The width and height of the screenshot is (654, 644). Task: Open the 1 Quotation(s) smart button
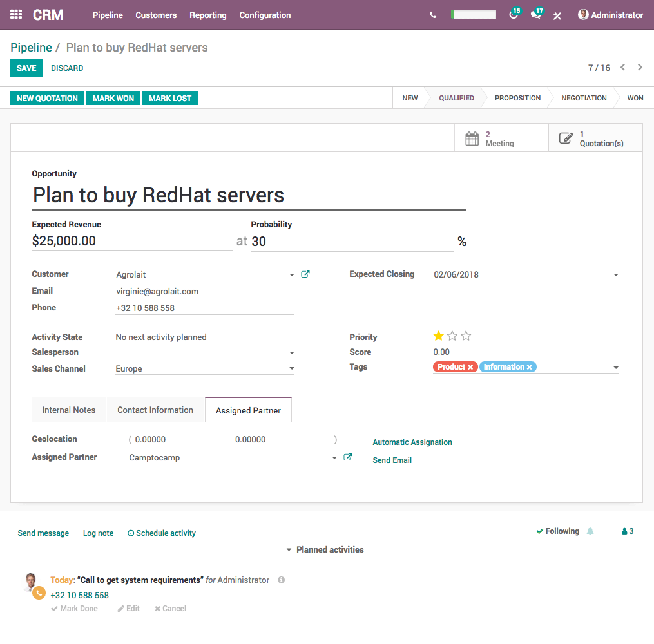point(594,137)
